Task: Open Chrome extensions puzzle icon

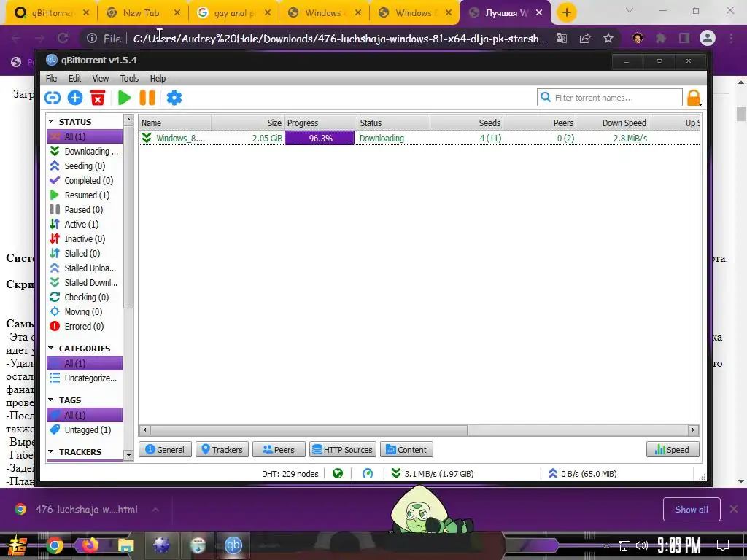Action: coord(661,38)
